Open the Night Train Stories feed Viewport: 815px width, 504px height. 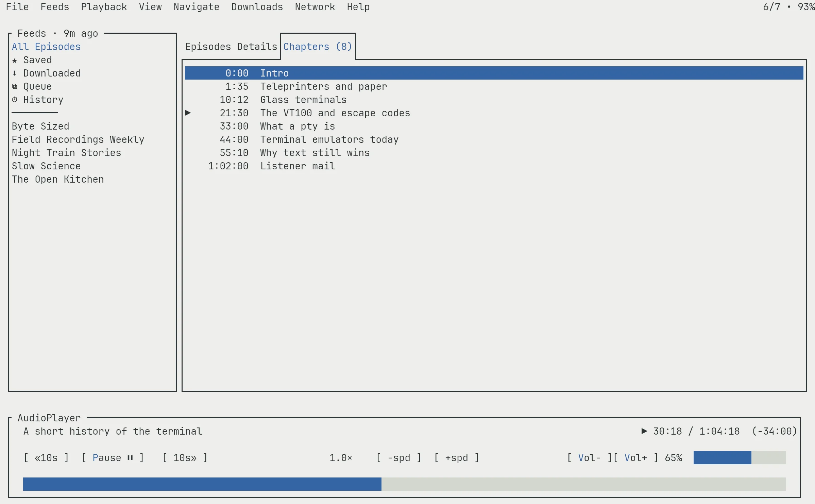point(67,153)
